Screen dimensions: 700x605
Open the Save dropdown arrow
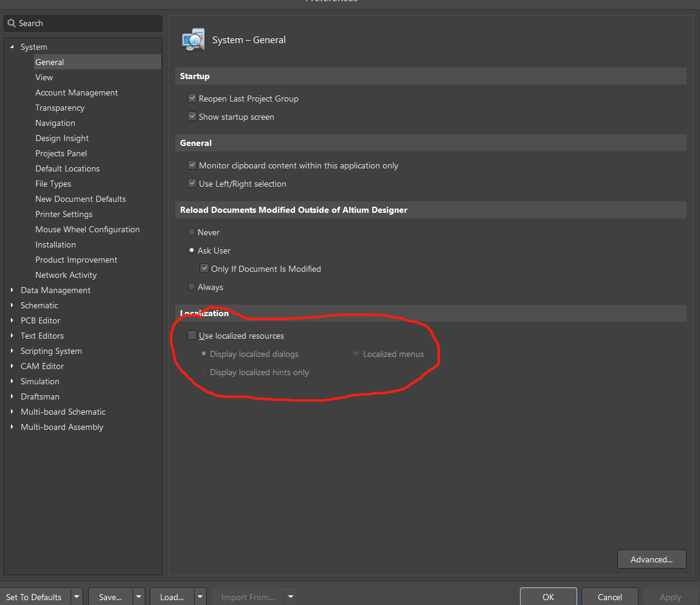pos(139,597)
